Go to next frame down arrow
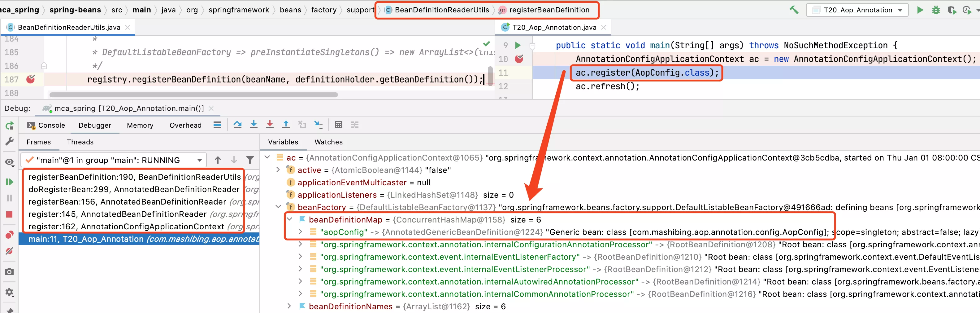This screenshot has width=980, height=313. 234,160
